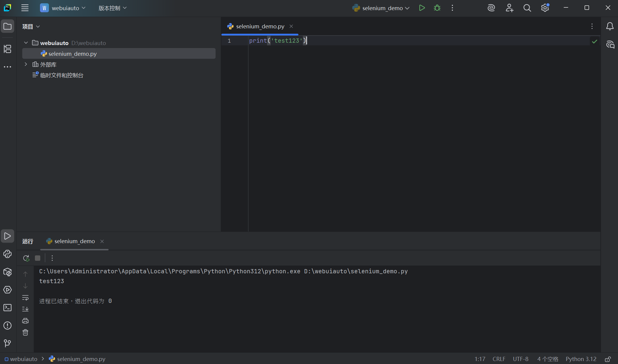Clear console with trash icon
The image size is (618, 364).
[25, 332]
